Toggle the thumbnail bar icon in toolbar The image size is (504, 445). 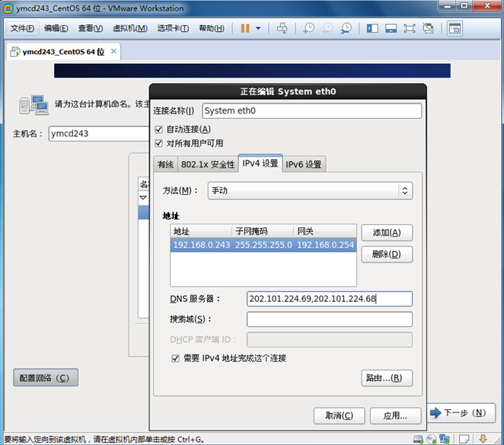[391, 29]
